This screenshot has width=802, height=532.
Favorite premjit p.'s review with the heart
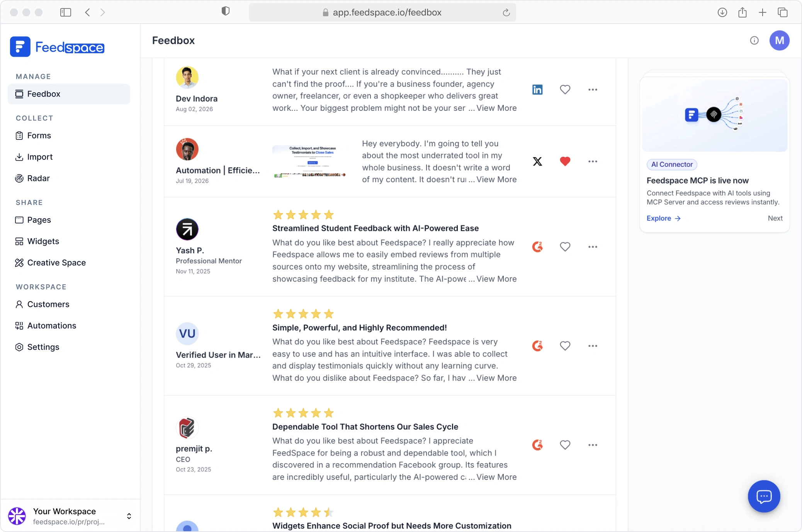point(565,445)
